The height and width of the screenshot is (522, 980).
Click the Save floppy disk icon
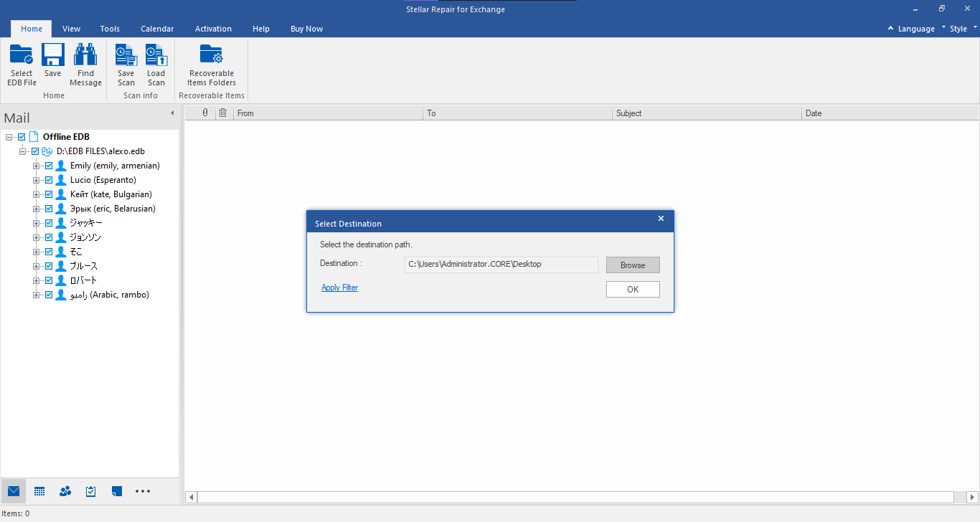53,55
